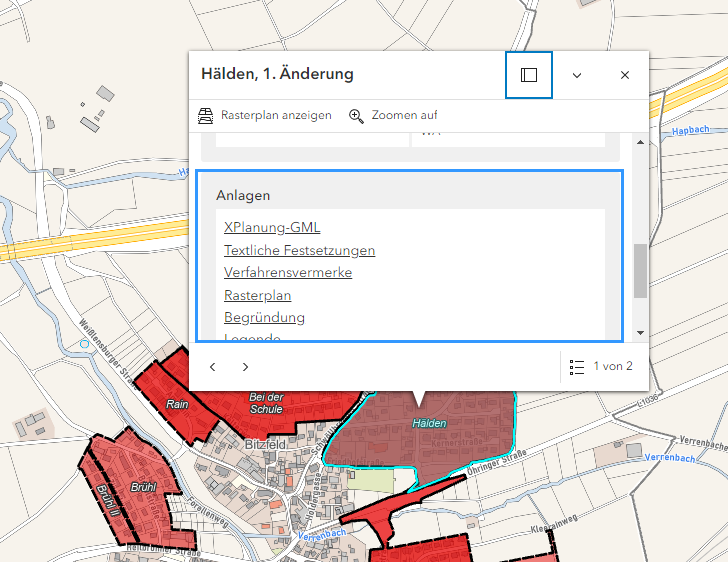This screenshot has height=562, width=728.
Task: Go to the previous feature arrow
Action: pyautogui.click(x=213, y=367)
